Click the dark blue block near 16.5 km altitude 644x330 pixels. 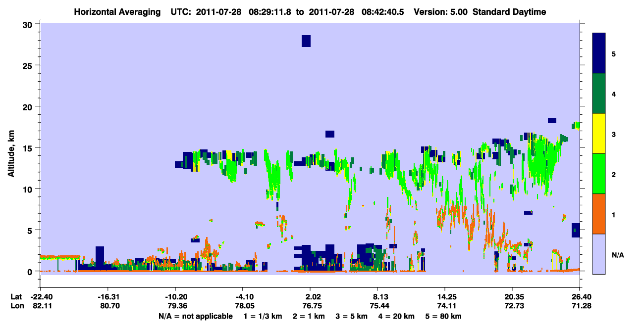click(330, 134)
